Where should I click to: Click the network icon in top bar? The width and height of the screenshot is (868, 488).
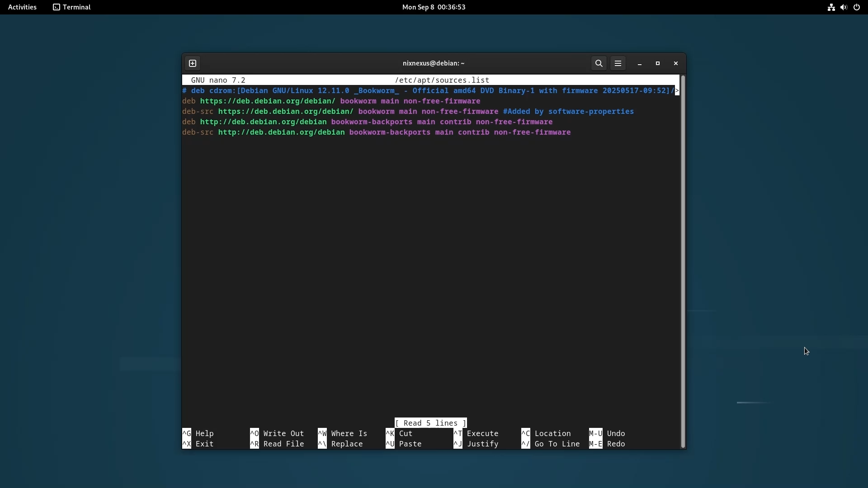click(831, 7)
